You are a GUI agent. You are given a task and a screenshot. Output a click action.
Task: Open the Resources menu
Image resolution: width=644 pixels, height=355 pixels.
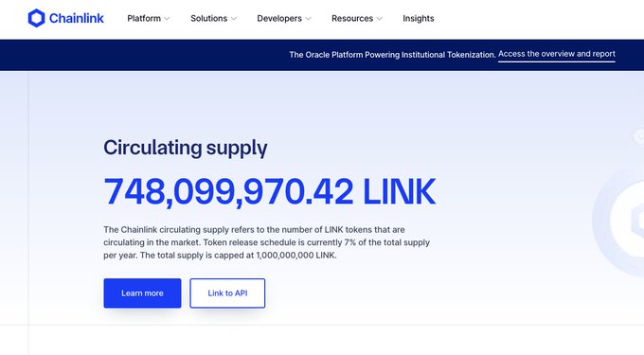[352, 19]
